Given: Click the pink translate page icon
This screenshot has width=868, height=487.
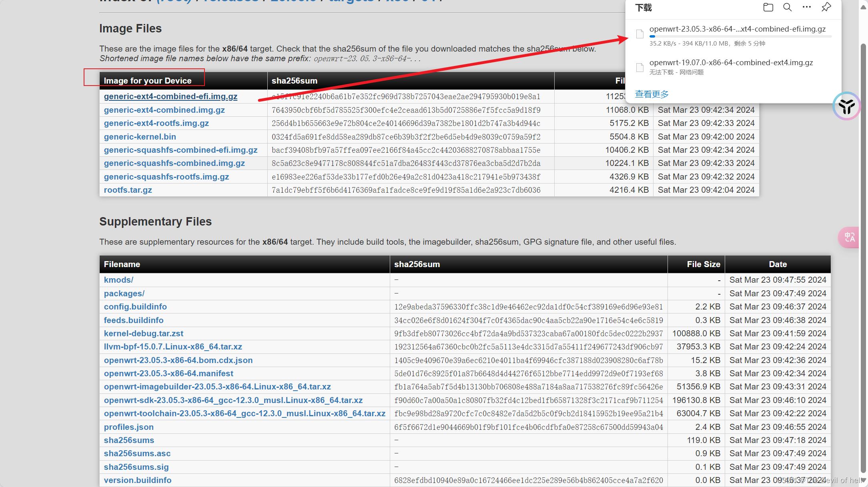Looking at the screenshot, I should 849,238.
